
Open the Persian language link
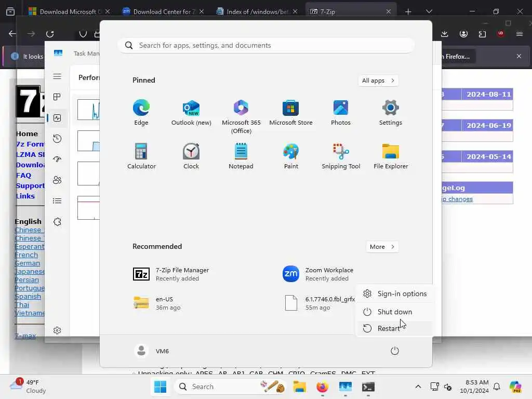pyautogui.click(x=27, y=280)
